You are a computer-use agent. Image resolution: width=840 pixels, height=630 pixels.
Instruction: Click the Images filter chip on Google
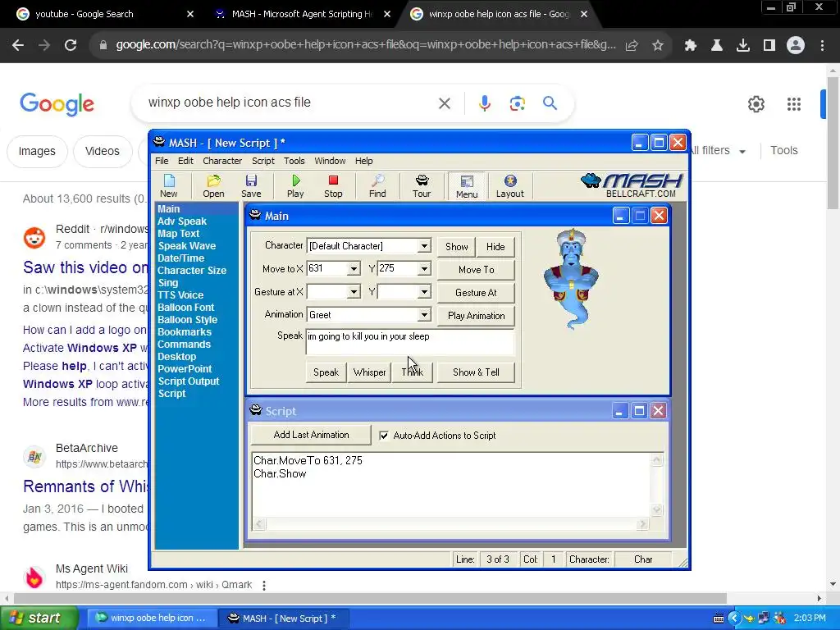point(37,151)
